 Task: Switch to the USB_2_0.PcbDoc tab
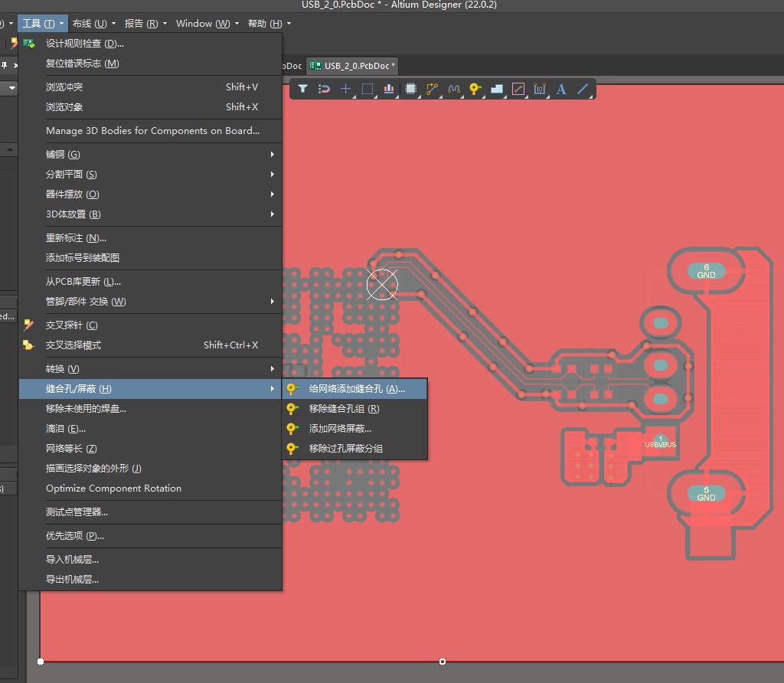click(x=353, y=66)
